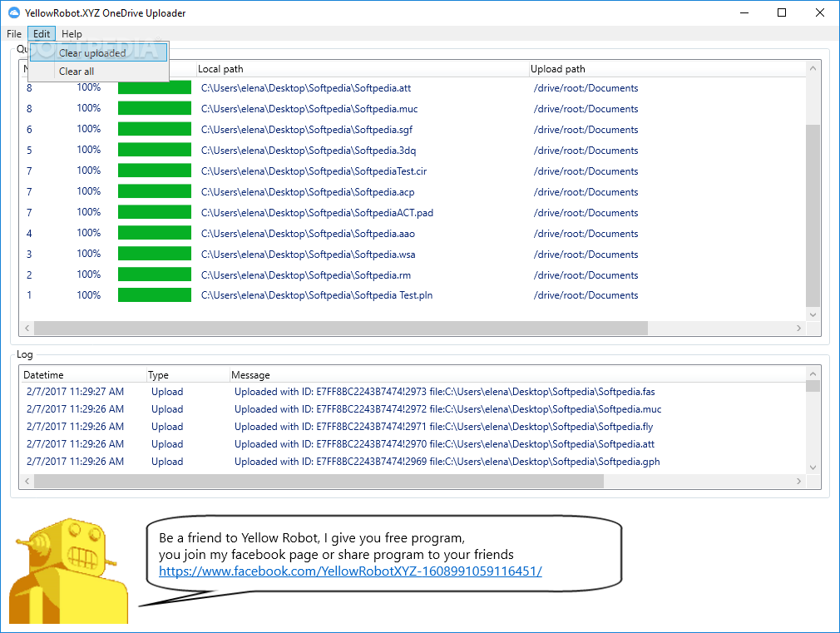The width and height of the screenshot is (840, 633).
Task: Click the OneDrive cloud app icon in title bar
Action: click(x=14, y=12)
